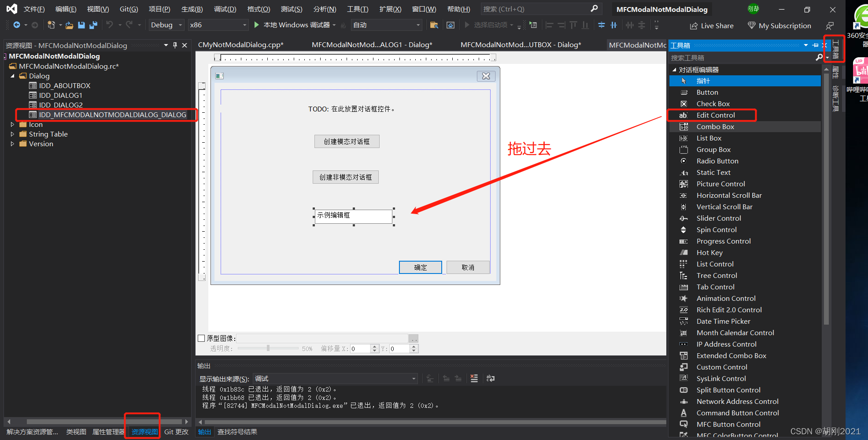Click the Open File folder icon

pyautogui.click(x=69, y=25)
